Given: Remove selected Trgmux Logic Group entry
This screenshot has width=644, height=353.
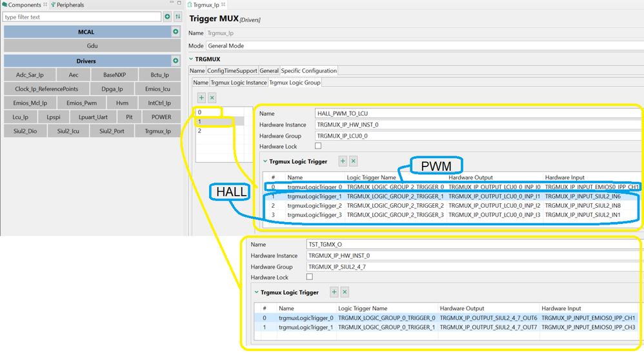Looking at the screenshot, I should (x=212, y=98).
